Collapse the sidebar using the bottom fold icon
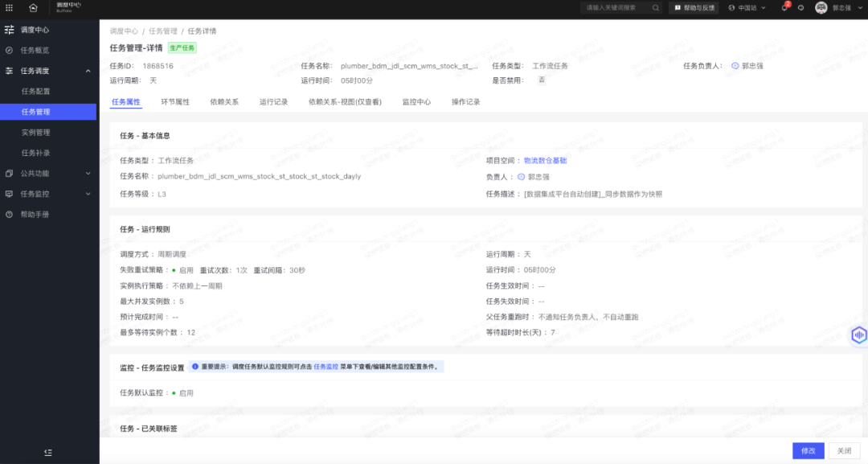The height and width of the screenshot is (464, 868). [x=48, y=453]
